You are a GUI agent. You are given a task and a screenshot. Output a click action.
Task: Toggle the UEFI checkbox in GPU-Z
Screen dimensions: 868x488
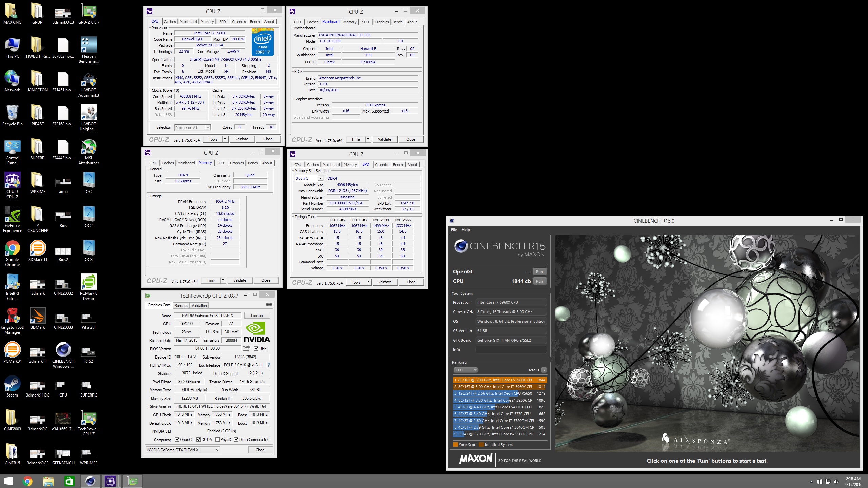[x=256, y=348]
